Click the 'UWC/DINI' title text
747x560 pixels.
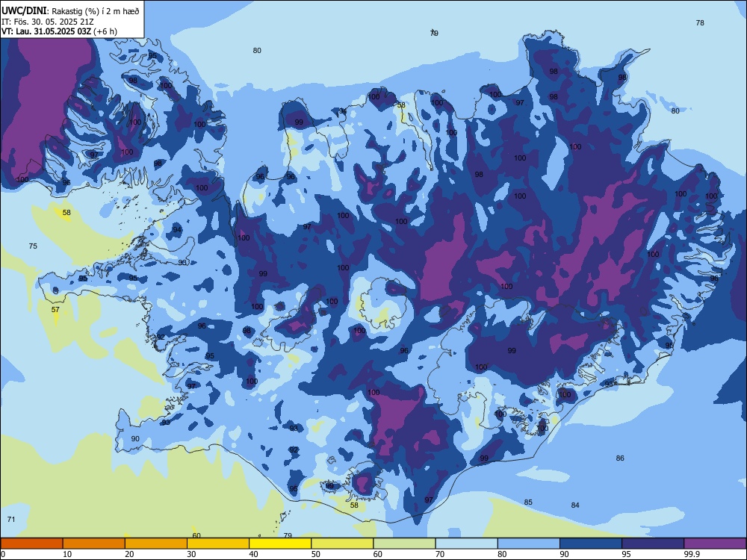point(24,11)
